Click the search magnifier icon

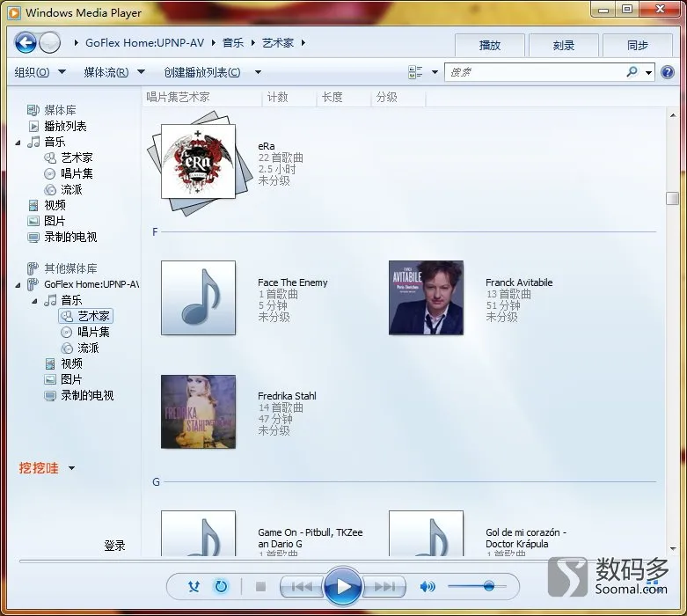pyautogui.click(x=632, y=72)
